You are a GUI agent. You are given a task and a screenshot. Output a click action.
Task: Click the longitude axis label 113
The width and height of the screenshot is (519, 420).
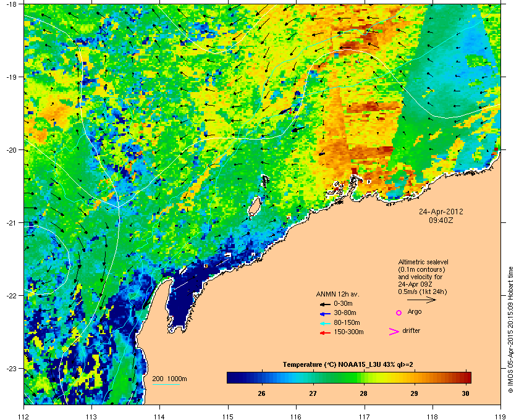[x=91, y=417]
